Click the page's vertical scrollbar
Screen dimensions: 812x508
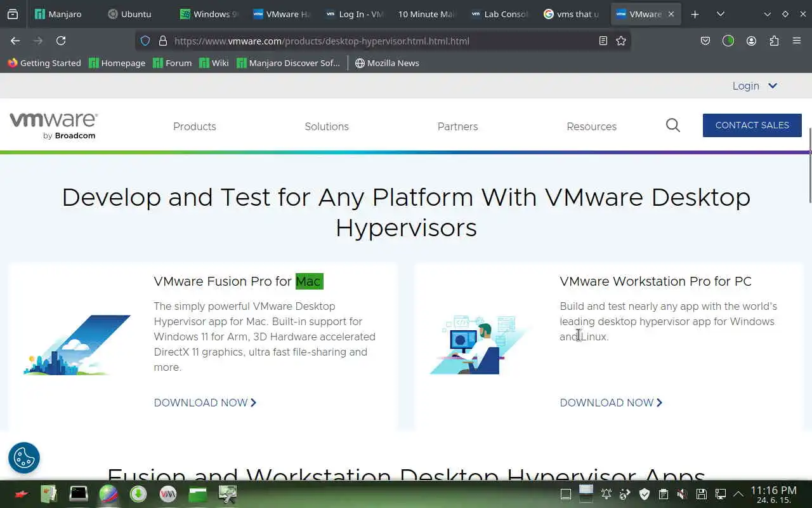pos(809,165)
